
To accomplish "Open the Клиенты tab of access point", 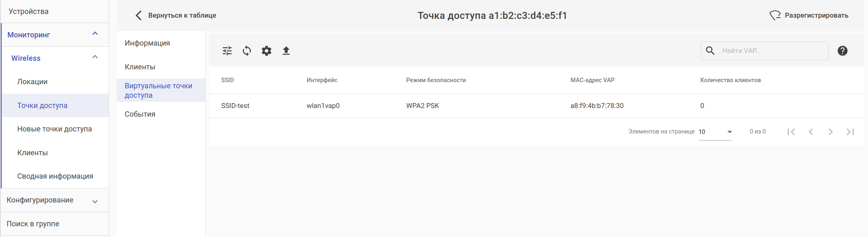I will point(140,67).
